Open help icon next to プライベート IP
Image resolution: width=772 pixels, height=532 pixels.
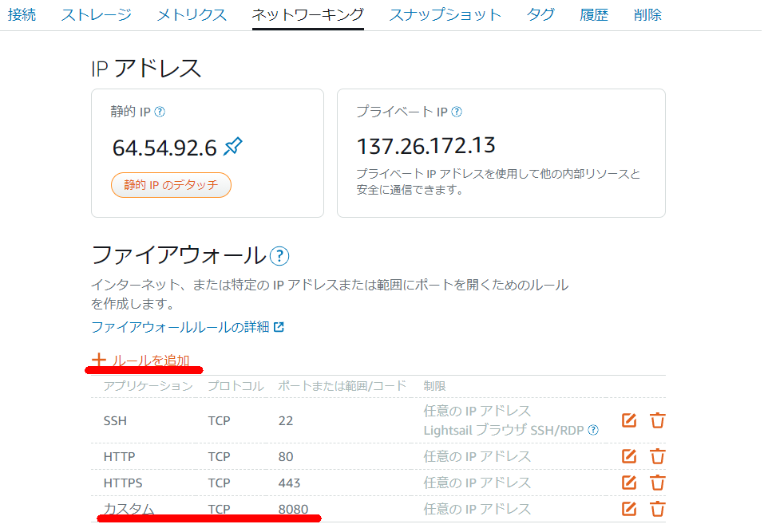point(457,112)
